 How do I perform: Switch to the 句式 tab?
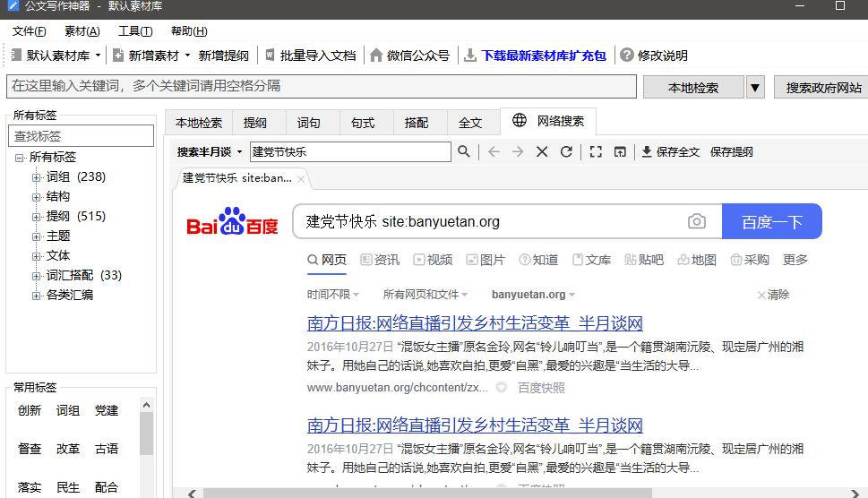(x=363, y=123)
